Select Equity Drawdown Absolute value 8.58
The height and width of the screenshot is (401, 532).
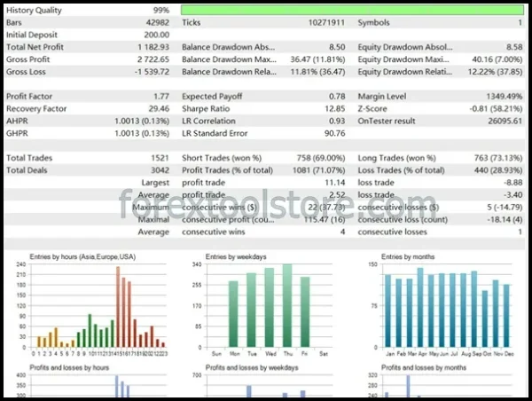[x=514, y=47]
